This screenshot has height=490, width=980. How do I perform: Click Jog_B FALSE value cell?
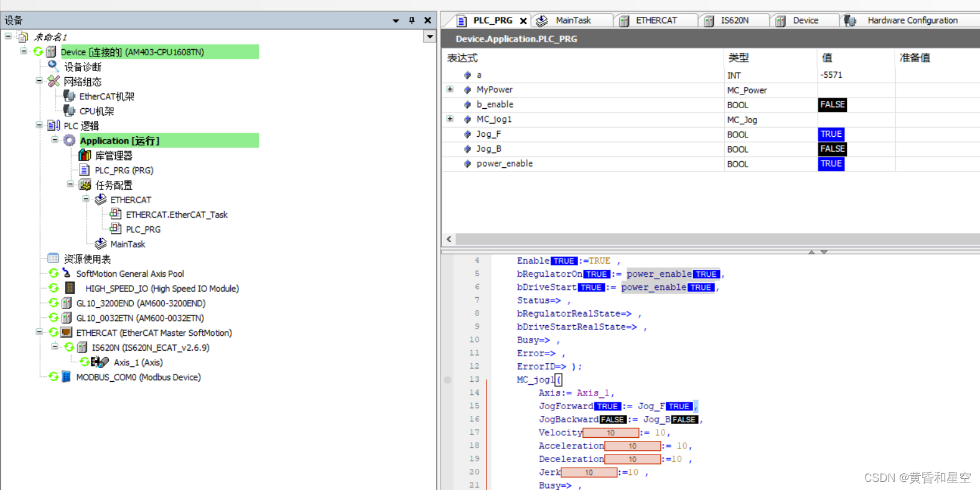click(x=832, y=149)
